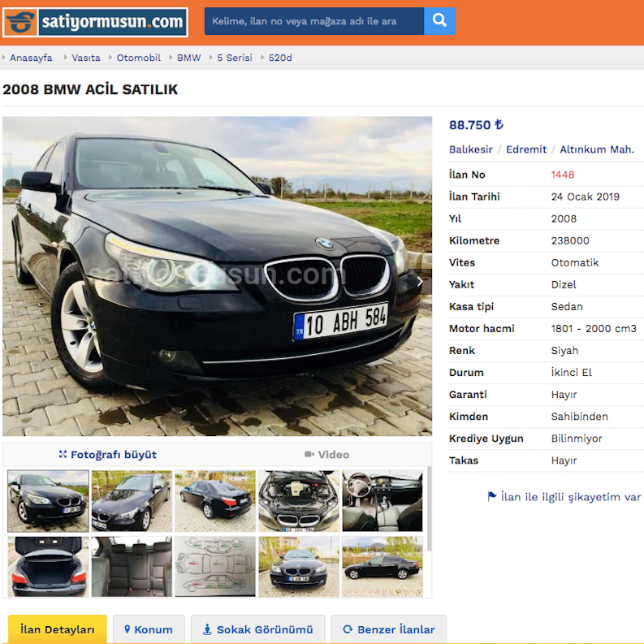Open the İlan Detayları tab
Image resolution: width=644 pixels, height=644 pixels.
[58, 629]
